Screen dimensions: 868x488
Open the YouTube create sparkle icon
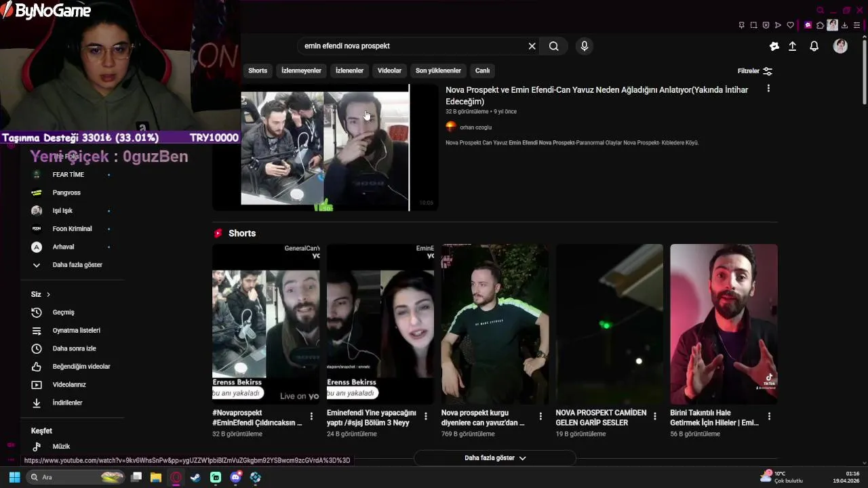coord(774,46)
